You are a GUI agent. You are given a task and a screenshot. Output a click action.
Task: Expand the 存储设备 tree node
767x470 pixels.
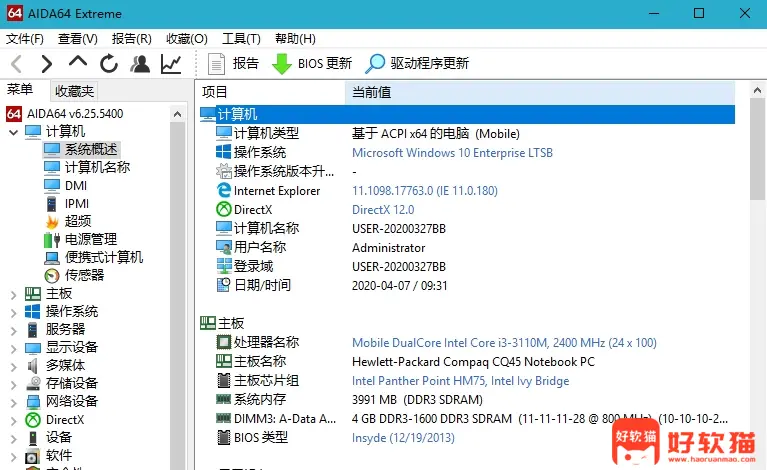pos(14,385)
